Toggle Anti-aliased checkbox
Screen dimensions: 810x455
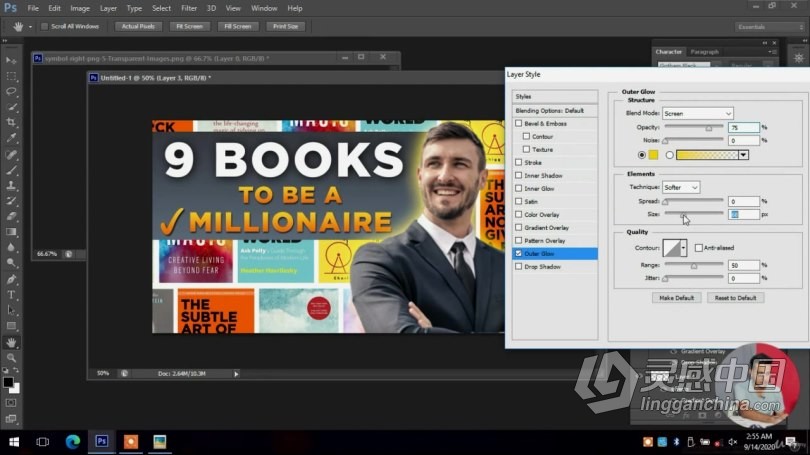coord(699,248)
